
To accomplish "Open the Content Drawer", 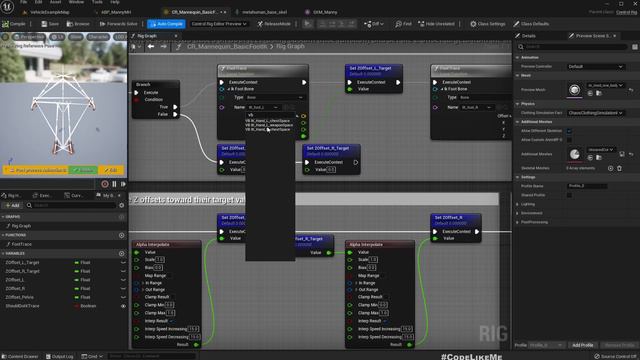I will click(20, 356).
